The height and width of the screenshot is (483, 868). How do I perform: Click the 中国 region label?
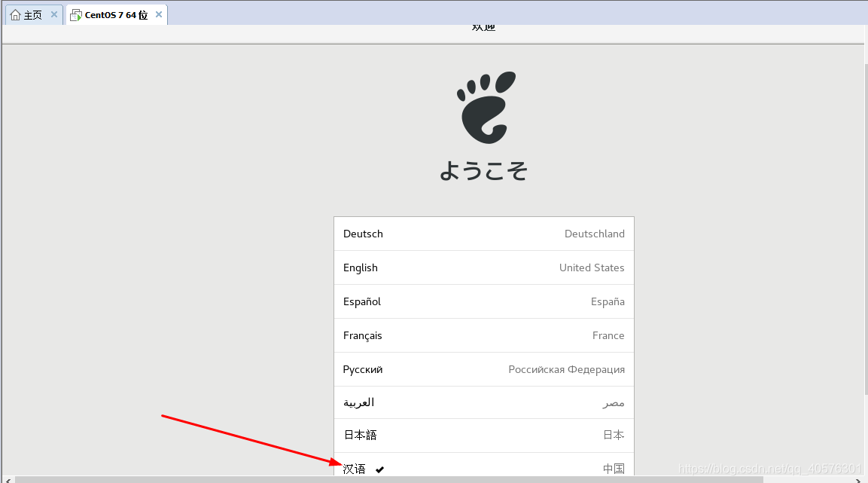(x=614, y=469)
